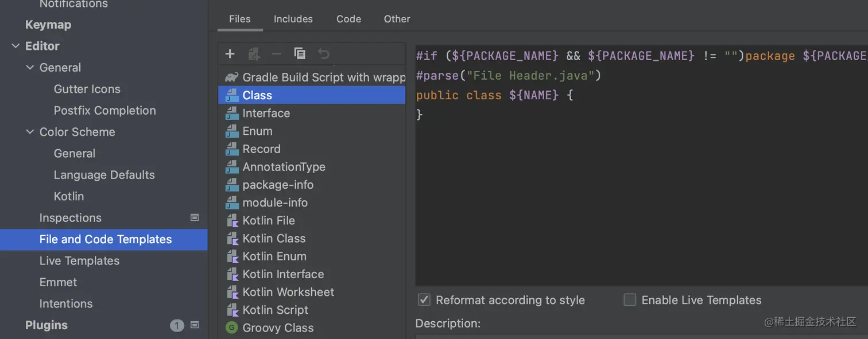Screen dimensions: 868x339
Task: Click the Kotlin icon beside Kotlin Script
Action: (x=232, y=310)
